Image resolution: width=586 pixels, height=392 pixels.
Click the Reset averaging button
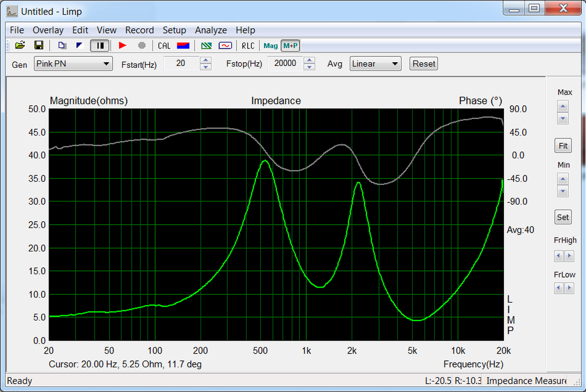[423, 64]
